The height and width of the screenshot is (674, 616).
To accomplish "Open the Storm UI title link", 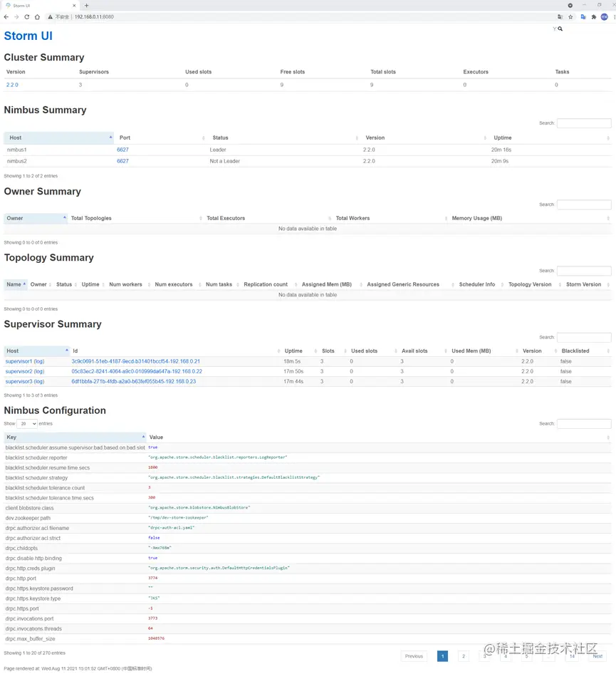I will (28, 36).
